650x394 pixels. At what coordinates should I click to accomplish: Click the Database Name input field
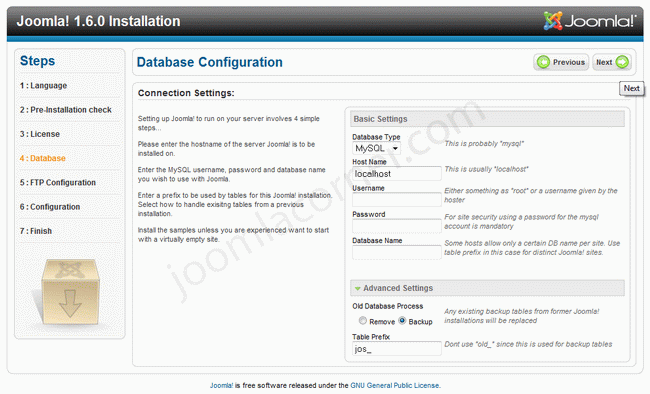click(x=397, y=252)
